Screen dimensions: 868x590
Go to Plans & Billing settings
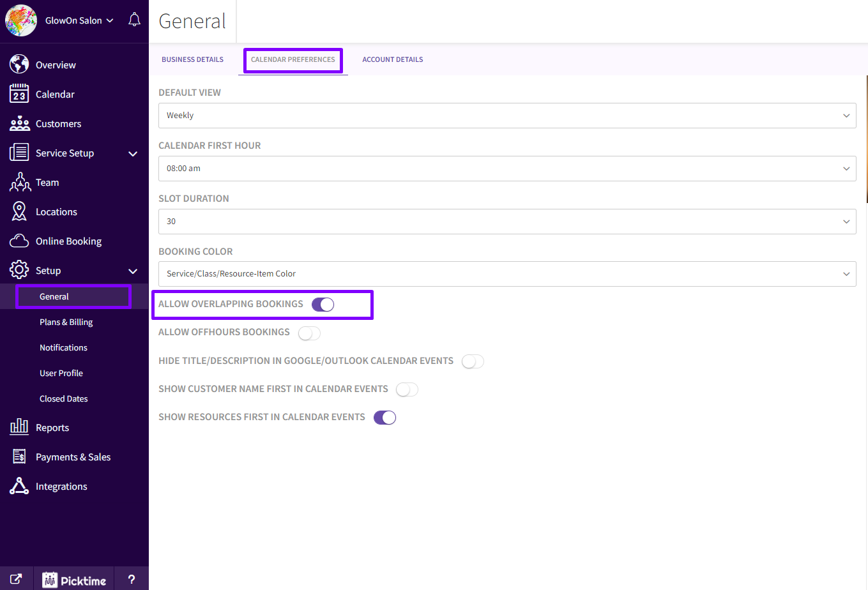click(66, 322)
